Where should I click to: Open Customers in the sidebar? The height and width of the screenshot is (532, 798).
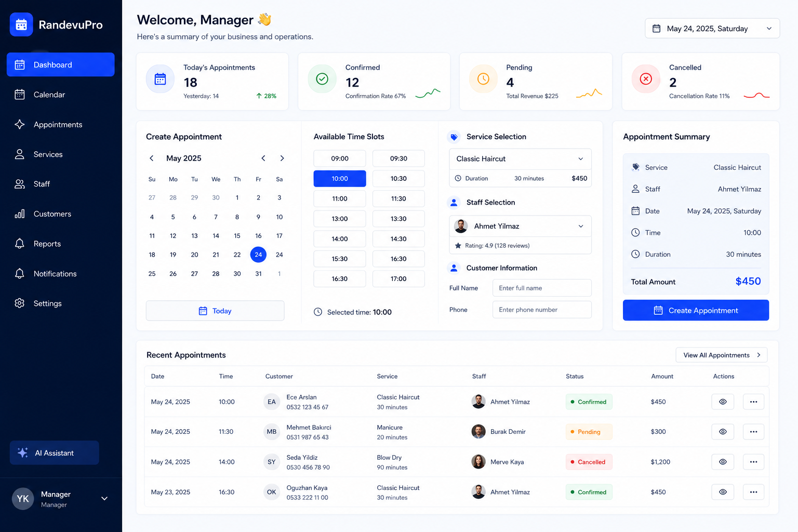click(x=61, y=214)
